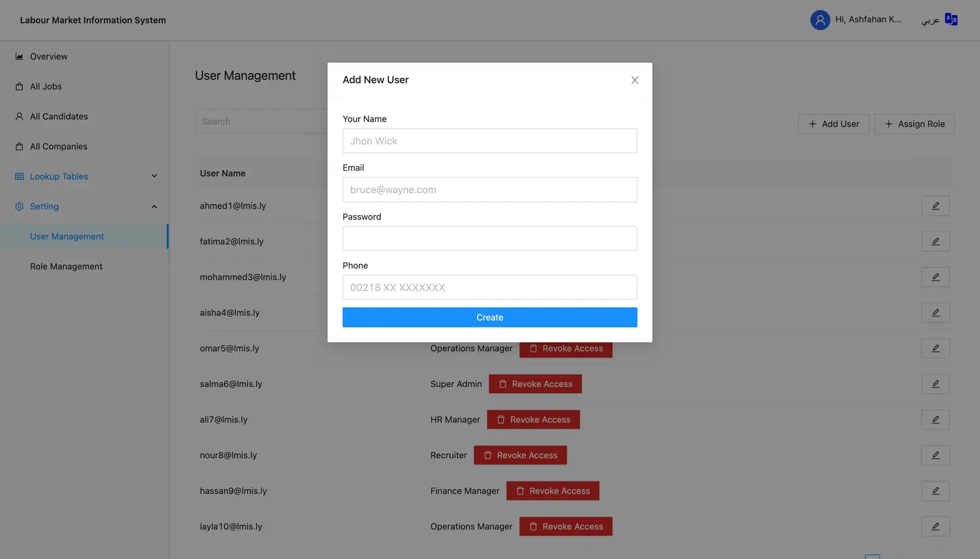Click the Overview chart icon in sidebar

[x=20, y=57]
